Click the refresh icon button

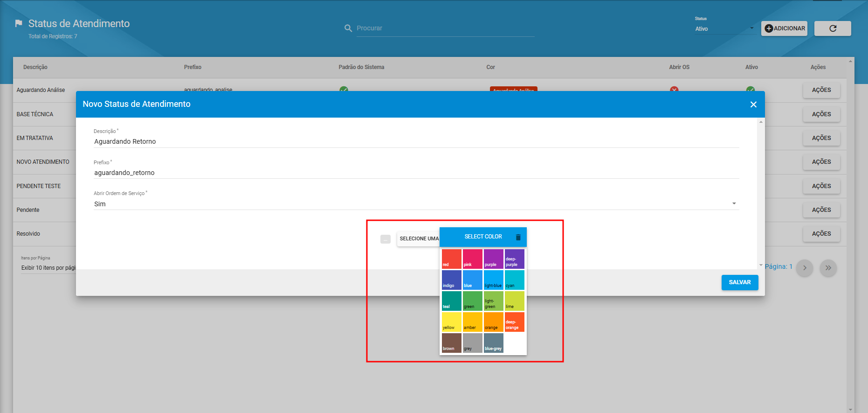click(833, 28)
